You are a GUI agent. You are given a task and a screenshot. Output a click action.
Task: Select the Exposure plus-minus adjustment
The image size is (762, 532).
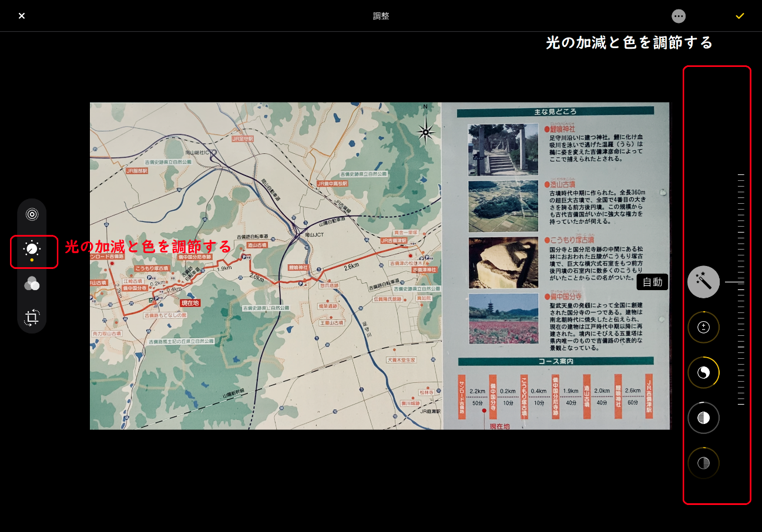pyautogui.click(x=704, y=327)
